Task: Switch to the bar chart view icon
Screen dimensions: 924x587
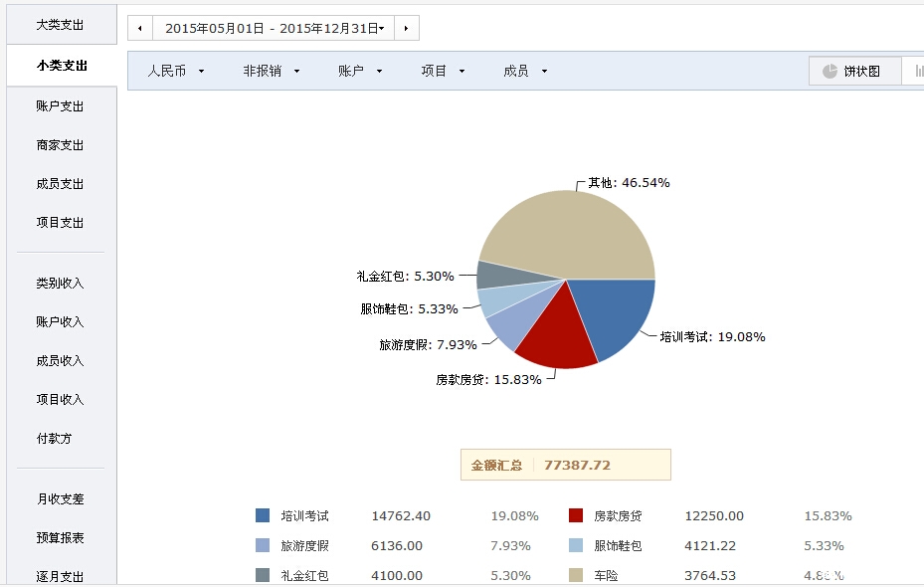Action: click(x=917, y=72)
